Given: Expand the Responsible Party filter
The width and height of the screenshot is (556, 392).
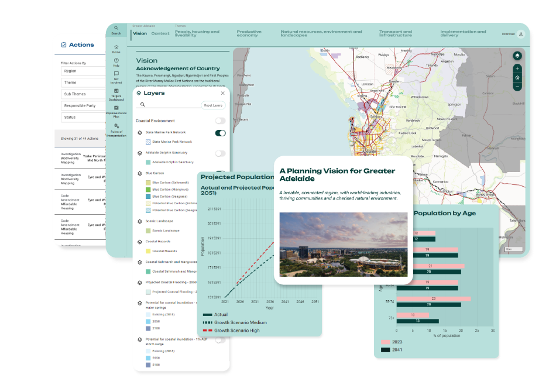Looking at the screenshot, I should pyautogui.click(x=84, y=105).
